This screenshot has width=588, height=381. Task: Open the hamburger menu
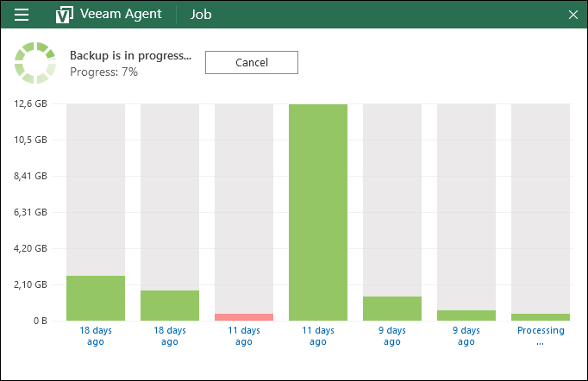(x=22, y=15)
